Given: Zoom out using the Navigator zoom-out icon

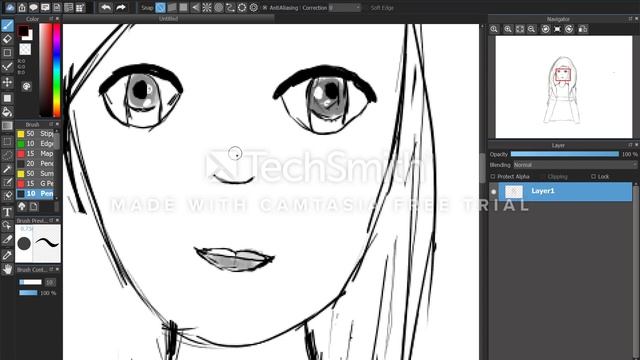Looking at the screenshot, I should (531, 29).
